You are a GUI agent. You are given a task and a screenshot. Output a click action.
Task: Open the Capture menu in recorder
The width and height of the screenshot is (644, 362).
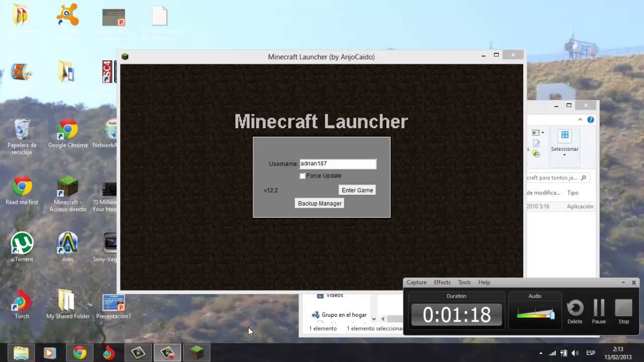point(417,283)
